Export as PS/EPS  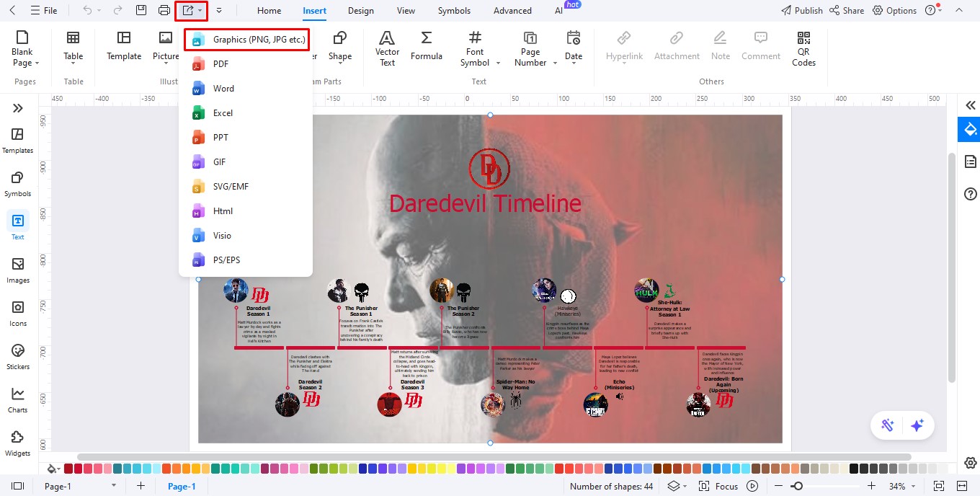click(245, 260)
